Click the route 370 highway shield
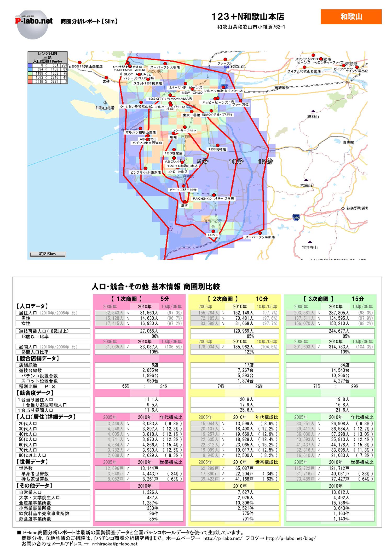Viewport: 392px width, 555px height. point(296,217)
